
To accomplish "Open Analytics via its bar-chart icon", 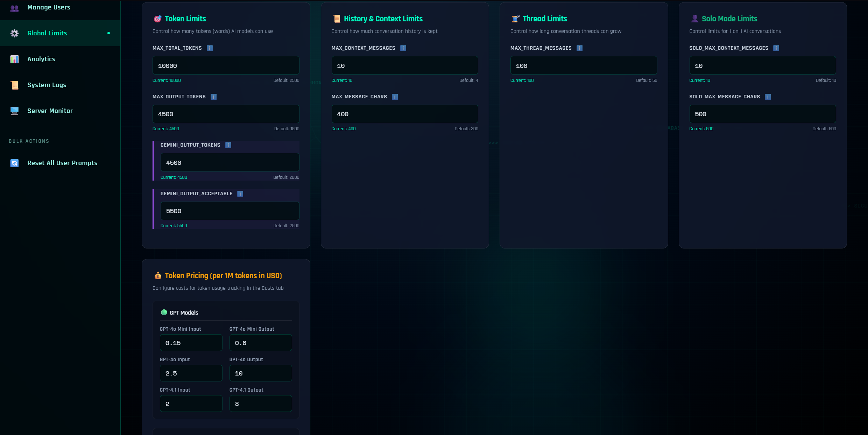I will pos(14,59).
